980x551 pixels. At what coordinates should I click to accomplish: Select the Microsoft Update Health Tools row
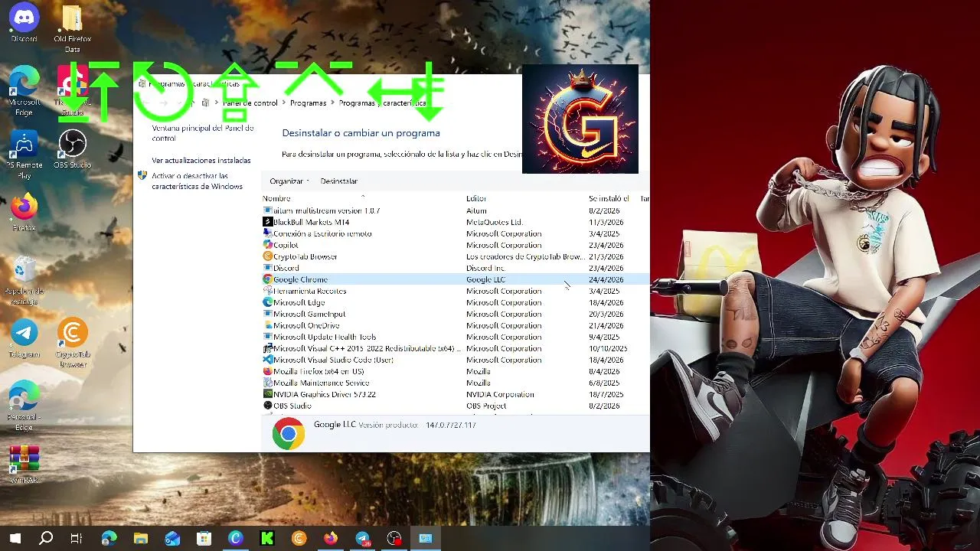456,337
